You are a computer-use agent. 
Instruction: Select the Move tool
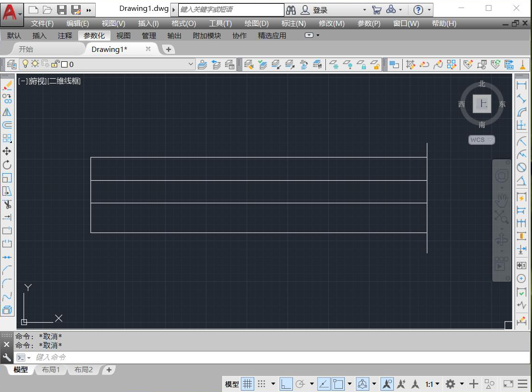click(7, 151)
